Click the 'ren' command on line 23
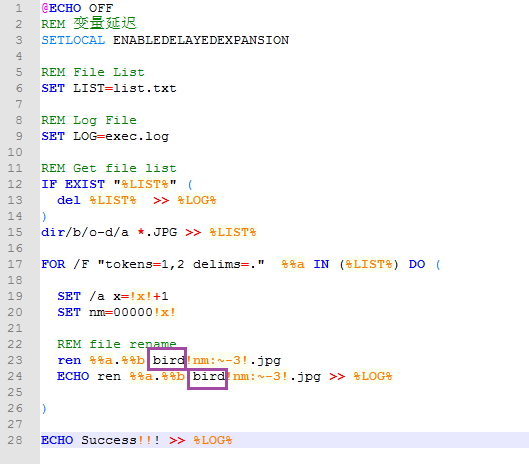Screen dimensions: 529x464 click(69, 360)
